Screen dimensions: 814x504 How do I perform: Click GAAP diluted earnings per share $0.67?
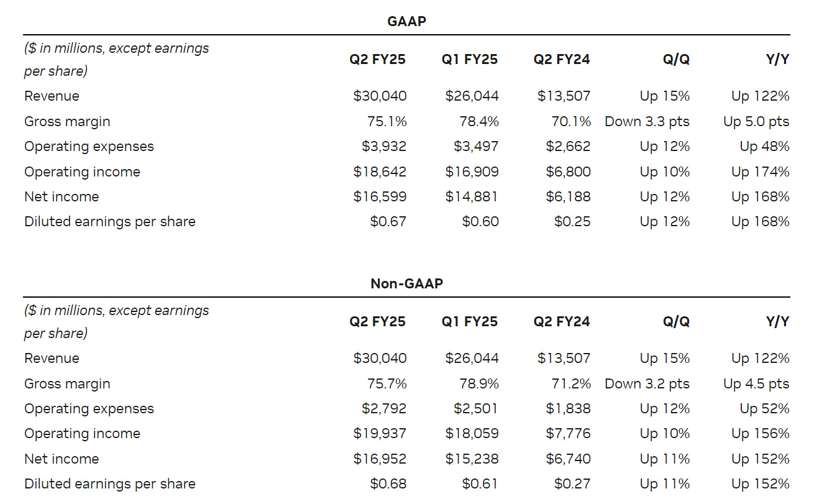coord(388,222)
